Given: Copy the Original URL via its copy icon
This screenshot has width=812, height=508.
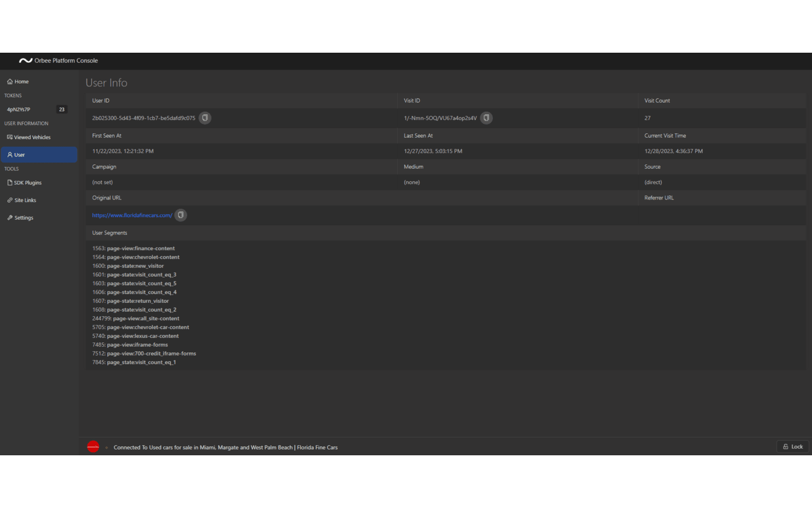Looking at the screenshot, I should coord(181,215).
